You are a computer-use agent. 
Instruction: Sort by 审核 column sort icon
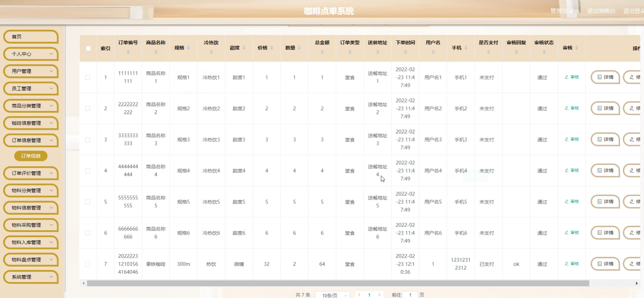click(x=577, y=48)
